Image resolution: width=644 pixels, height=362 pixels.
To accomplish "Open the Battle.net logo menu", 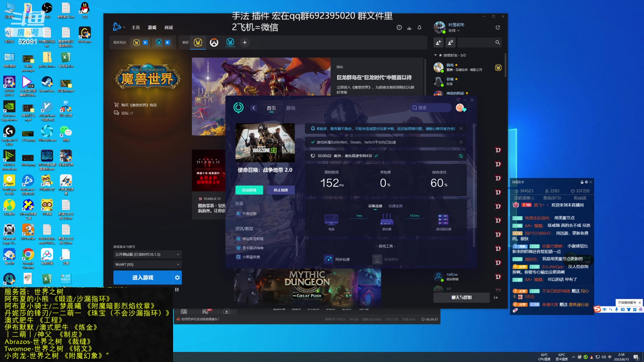I will (118, 27).
